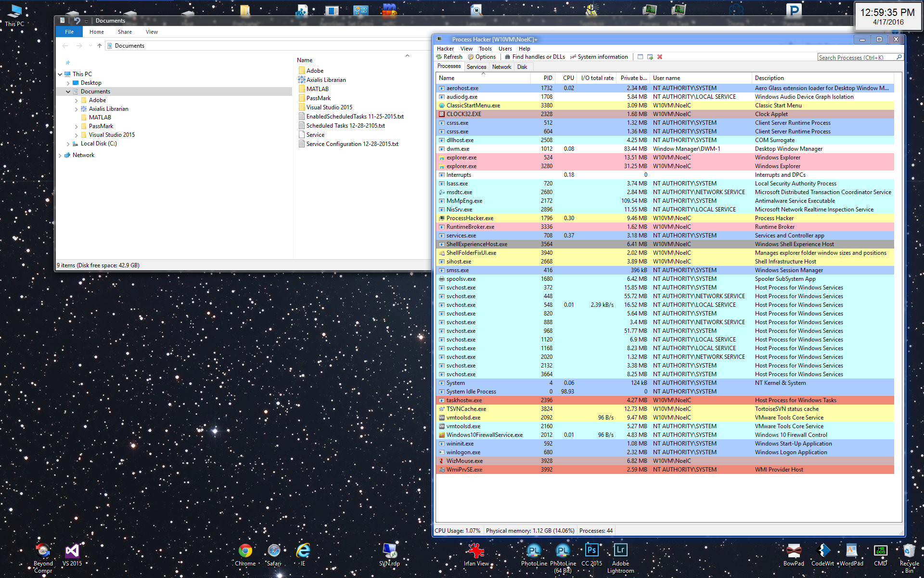924x578 pixels.
Task: Click the Up arrow in Documents explorer
Action: 100,46
